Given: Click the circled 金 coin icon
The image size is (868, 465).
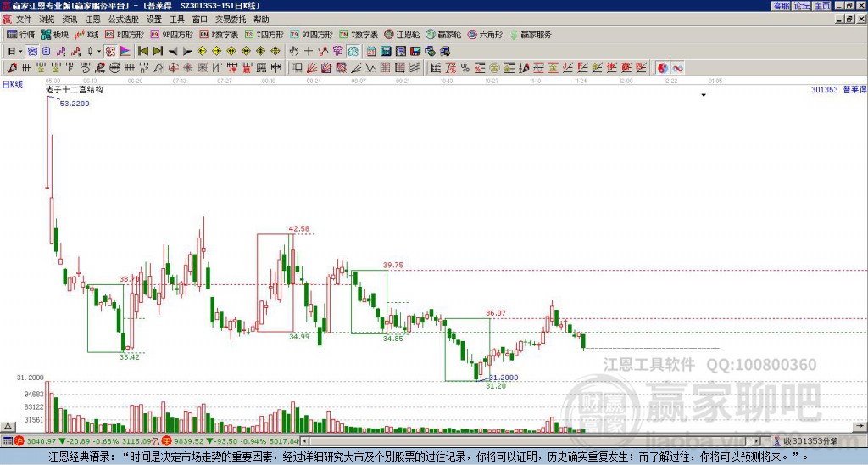Looking at the screenshot, I should point(494,68).
